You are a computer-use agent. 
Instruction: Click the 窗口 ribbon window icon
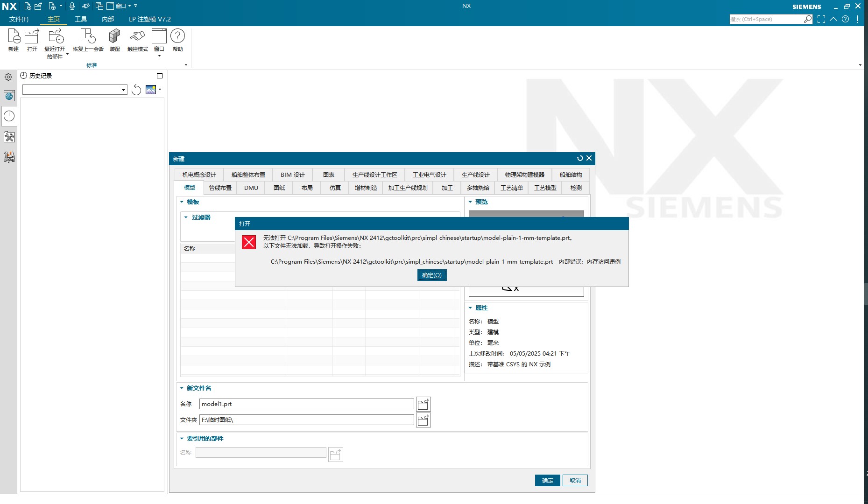(x=159, y=36)
